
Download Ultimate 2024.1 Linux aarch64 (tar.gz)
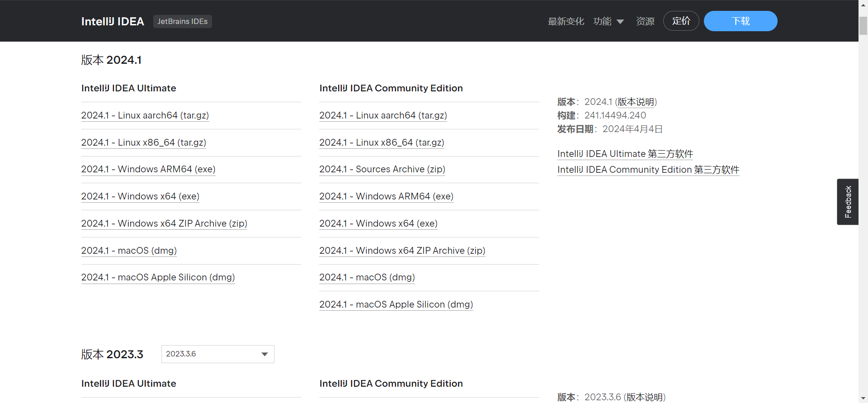click(145, 115)
